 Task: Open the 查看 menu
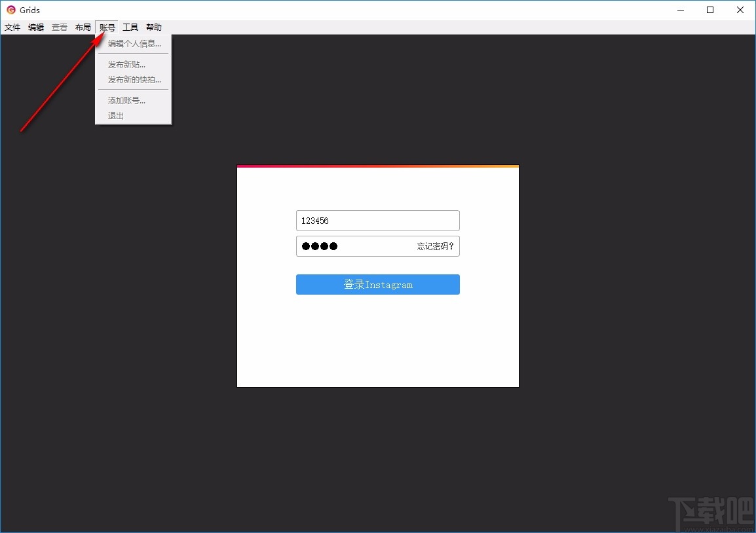(x=60, y=28)
